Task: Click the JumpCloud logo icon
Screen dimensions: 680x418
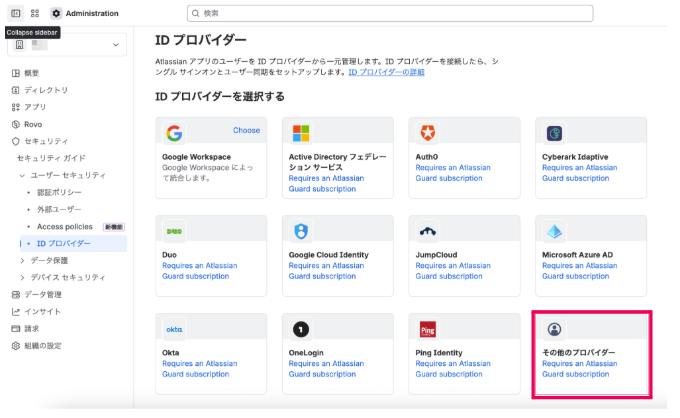Action: pos(428,231)
